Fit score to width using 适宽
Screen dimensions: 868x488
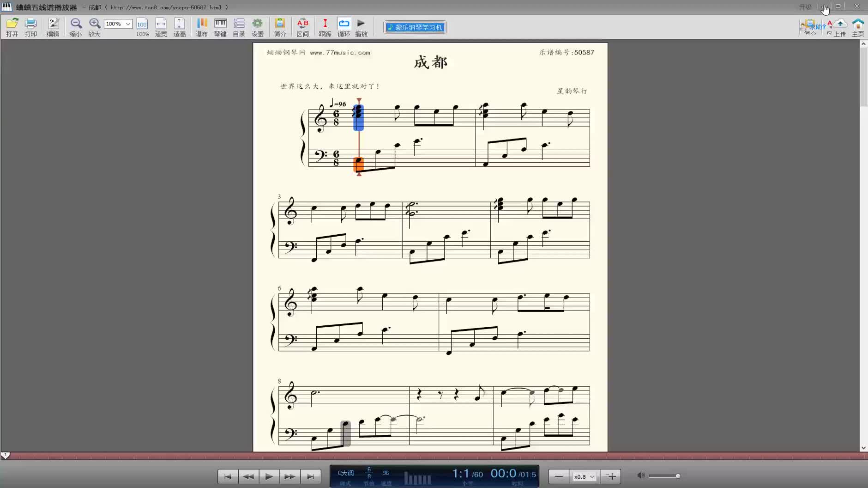(161, 27)
